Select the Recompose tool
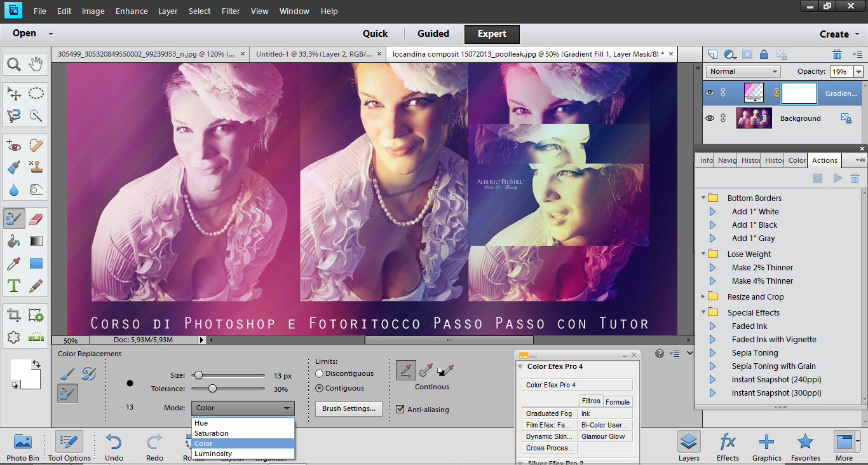Screen dimensions: 868x465 (36, 315)
